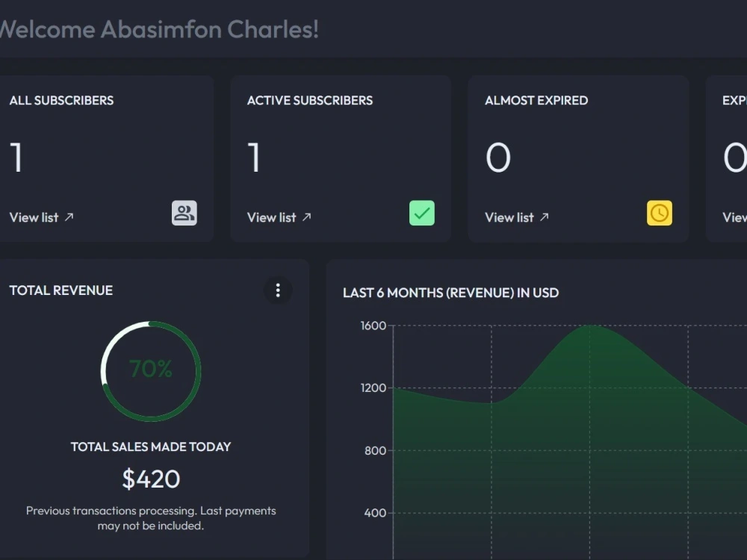Click the Total Sales Made Today label
Viewport: 747px width, 560px height.
[x=151, y=447]
